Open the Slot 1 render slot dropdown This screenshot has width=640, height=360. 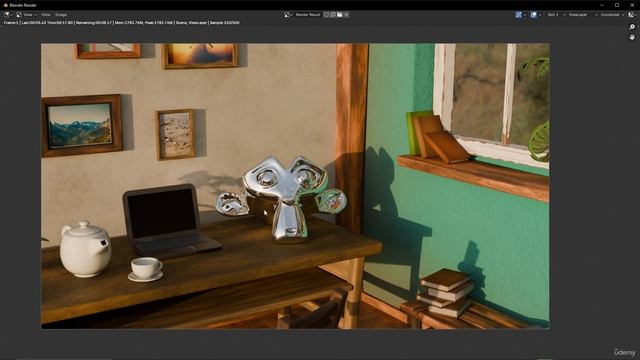[x=556, y=15]
